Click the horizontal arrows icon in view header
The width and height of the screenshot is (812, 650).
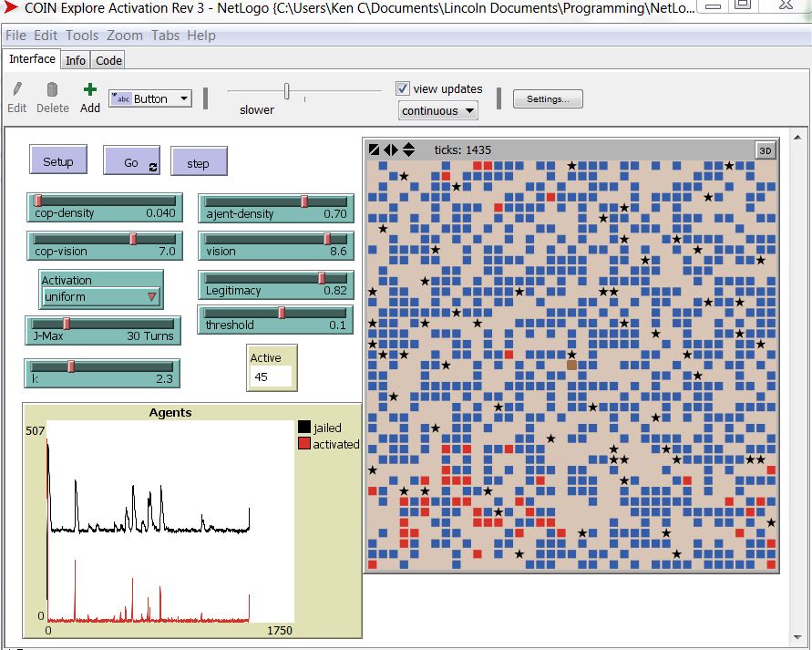coord(391,150)
